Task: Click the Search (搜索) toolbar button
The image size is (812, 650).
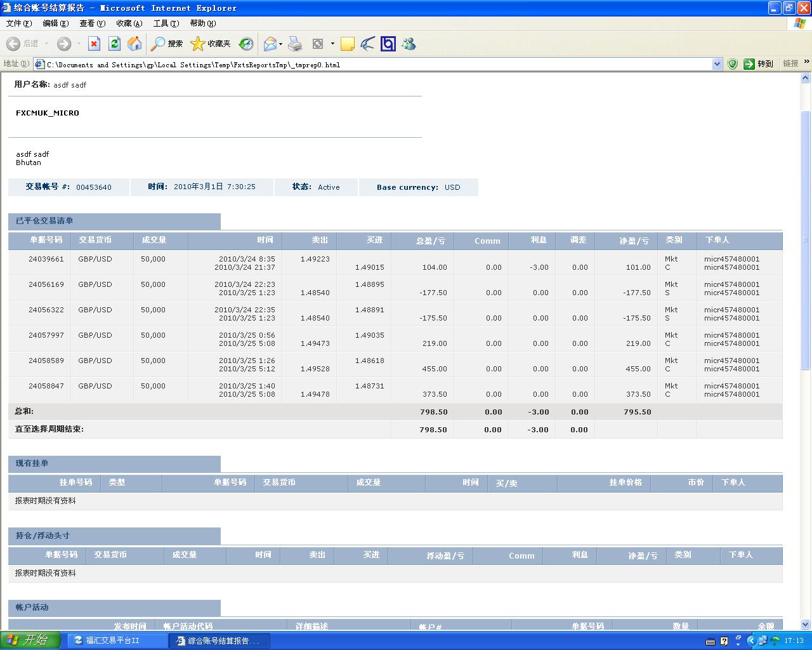Action: (x=167, y=44)
